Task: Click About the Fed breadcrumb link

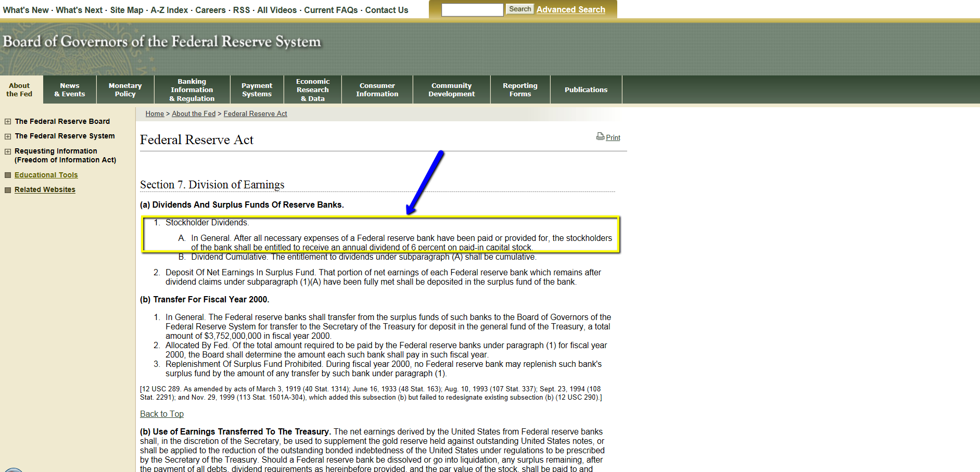Action: coord(194,113)
